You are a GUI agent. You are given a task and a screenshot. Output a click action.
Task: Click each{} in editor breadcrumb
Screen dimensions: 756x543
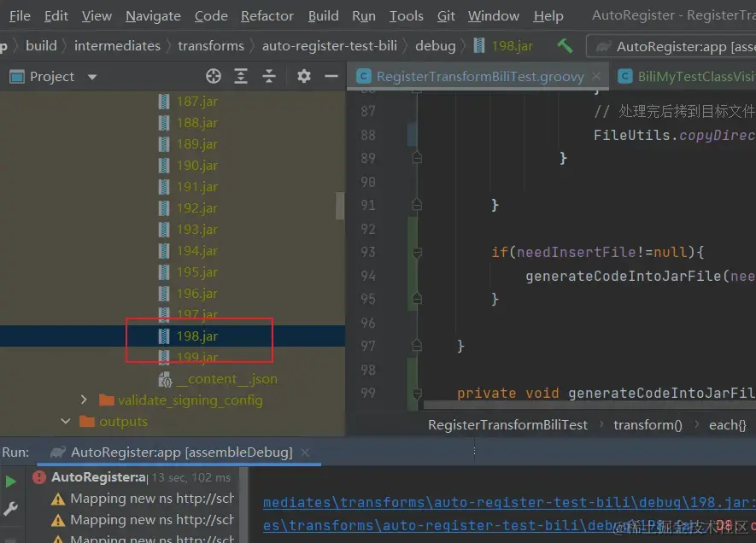coord(727,425)
